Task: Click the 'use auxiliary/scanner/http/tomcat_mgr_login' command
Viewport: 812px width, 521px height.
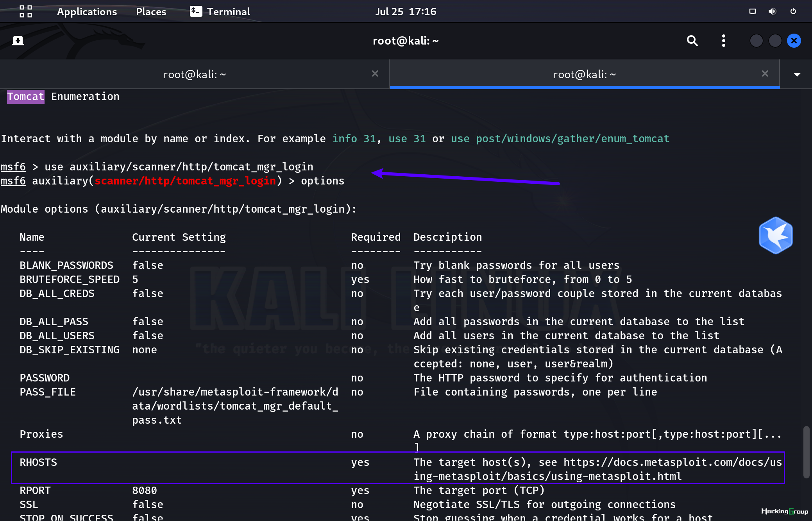Action: (179, 167)
